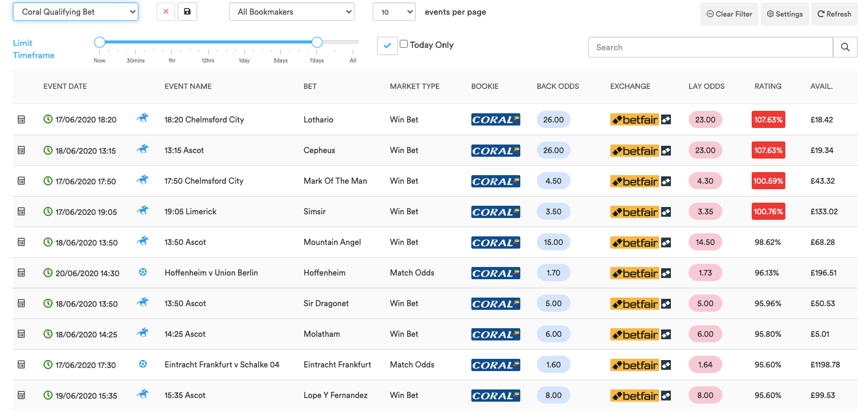The image size is (868, 417).
Task: Click into the Search input field
Action: [x=710, y=47]
